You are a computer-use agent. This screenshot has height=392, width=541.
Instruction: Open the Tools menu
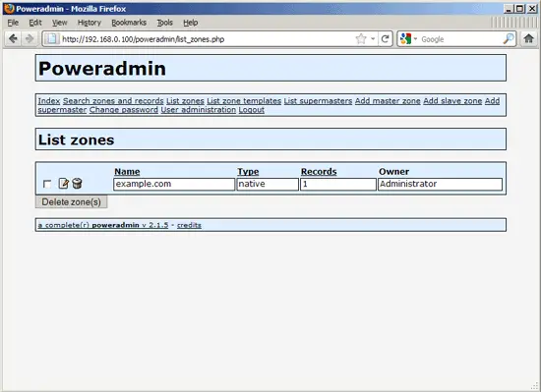click(x=165, y=23)
